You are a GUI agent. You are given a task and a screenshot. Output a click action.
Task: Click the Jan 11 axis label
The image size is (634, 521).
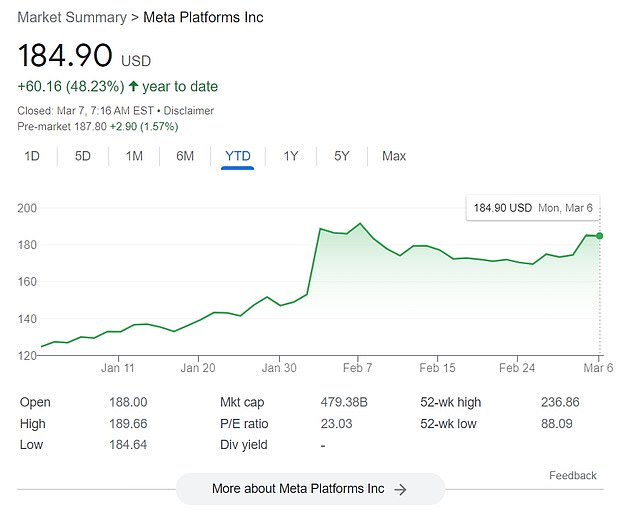click(118, 368)
